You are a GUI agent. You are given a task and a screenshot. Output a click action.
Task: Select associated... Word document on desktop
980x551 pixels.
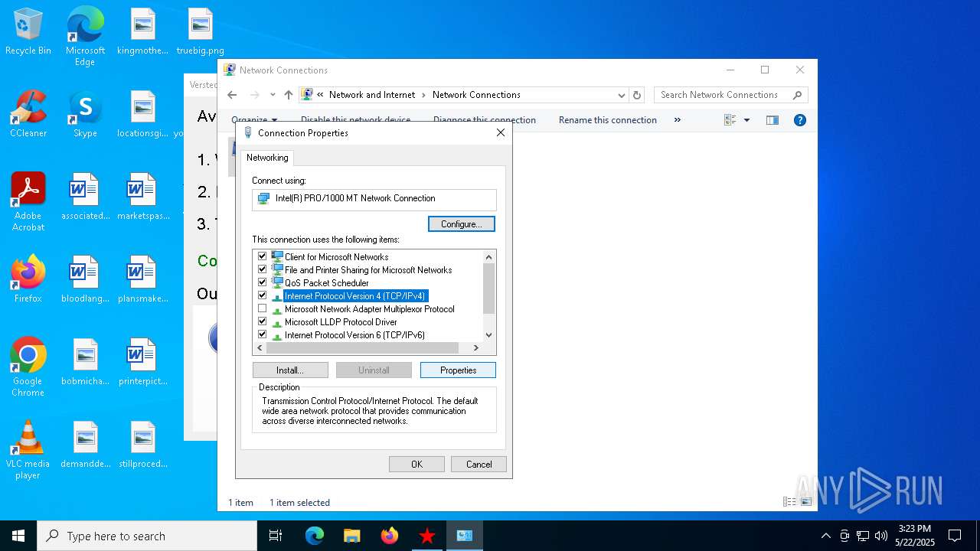click(85, 197)
